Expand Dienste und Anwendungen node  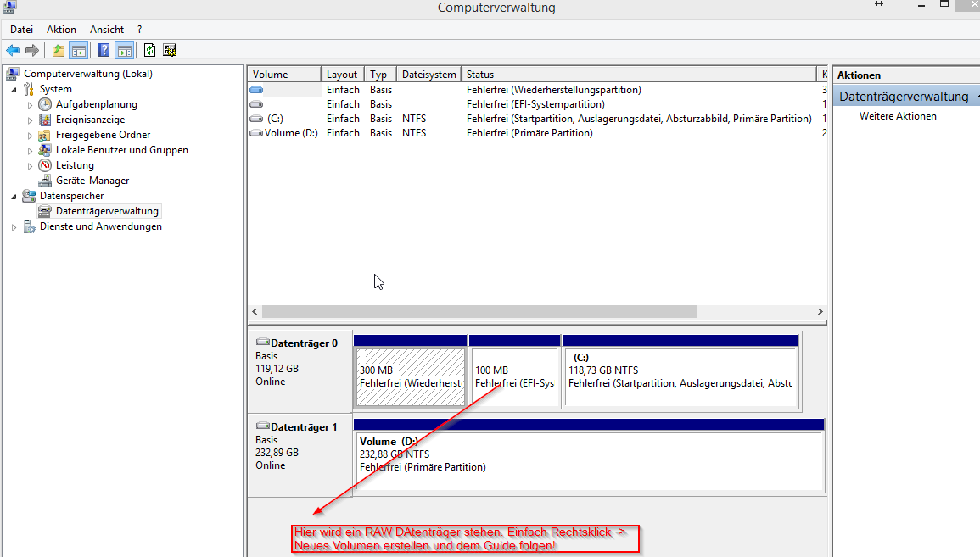(14, 227)
